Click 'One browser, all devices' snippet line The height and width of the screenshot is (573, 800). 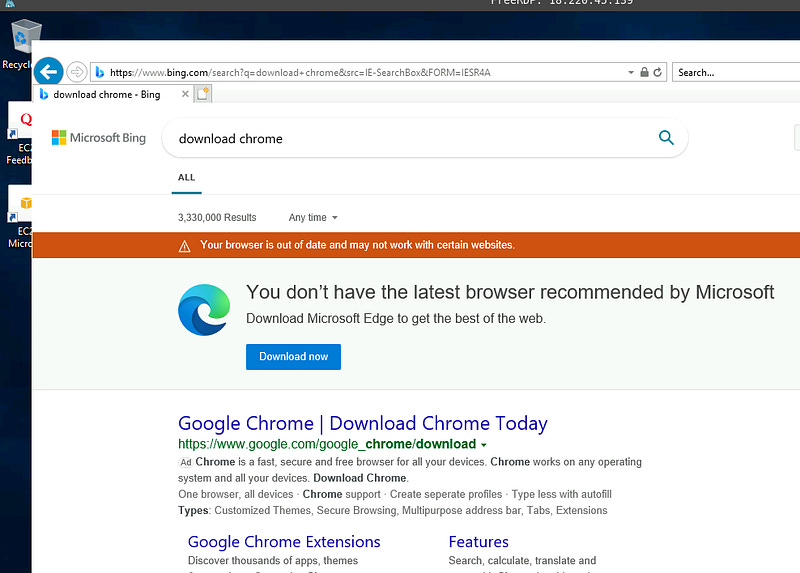395,494
